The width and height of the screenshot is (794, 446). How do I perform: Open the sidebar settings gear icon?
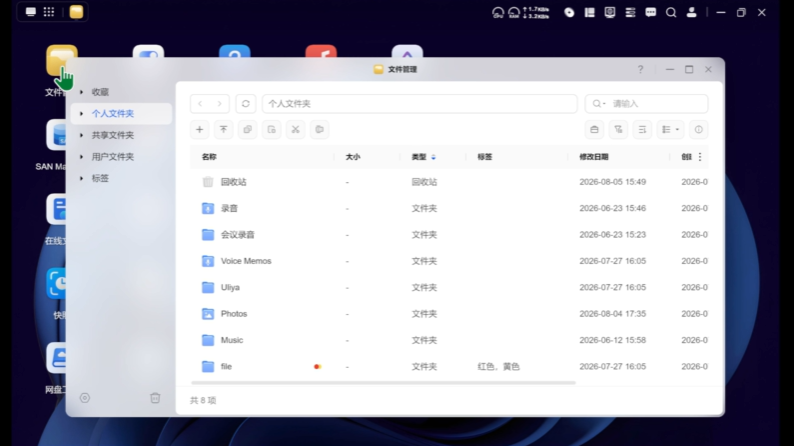coord(85,398)
